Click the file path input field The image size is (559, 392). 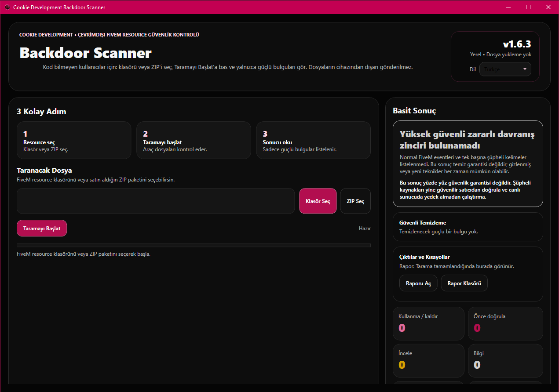(156, 201)
